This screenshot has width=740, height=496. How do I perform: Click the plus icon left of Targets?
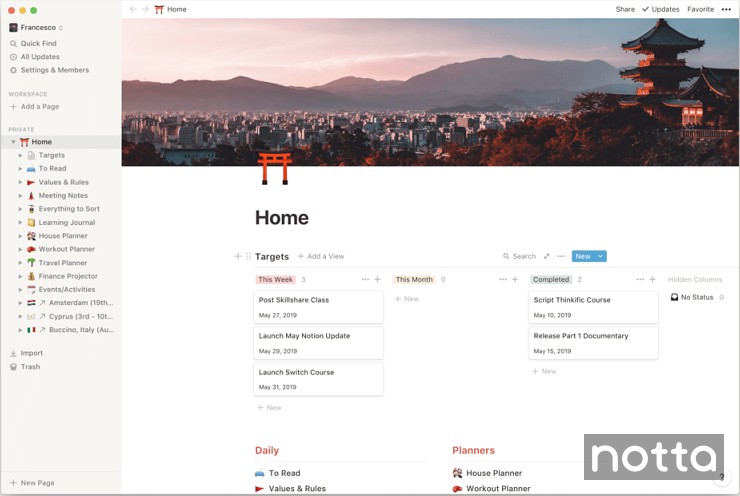[x=238, y=256]
